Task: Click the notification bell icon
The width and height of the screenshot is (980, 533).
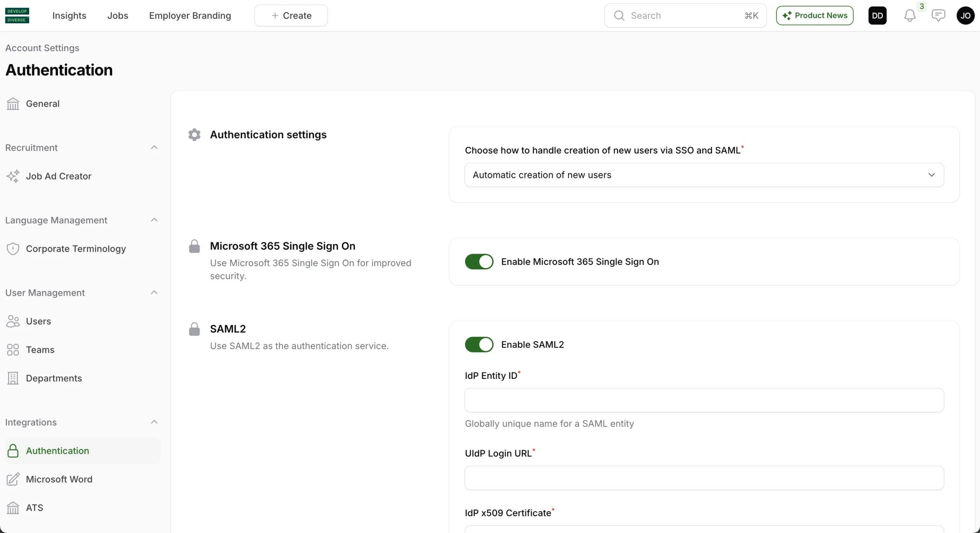Action: (x=910, y=16)
